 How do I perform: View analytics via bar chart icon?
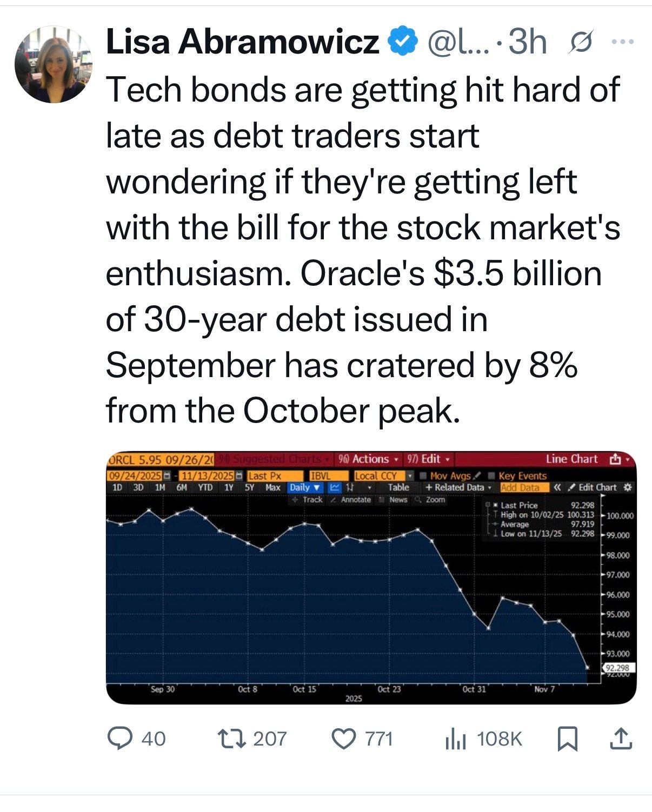click(456, 739)
